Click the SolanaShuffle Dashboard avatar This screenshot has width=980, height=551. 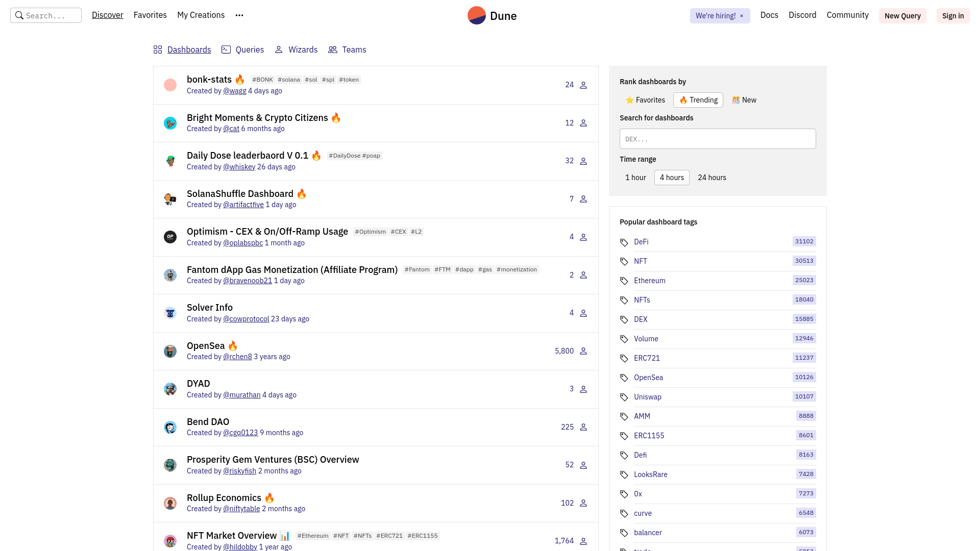170,199
